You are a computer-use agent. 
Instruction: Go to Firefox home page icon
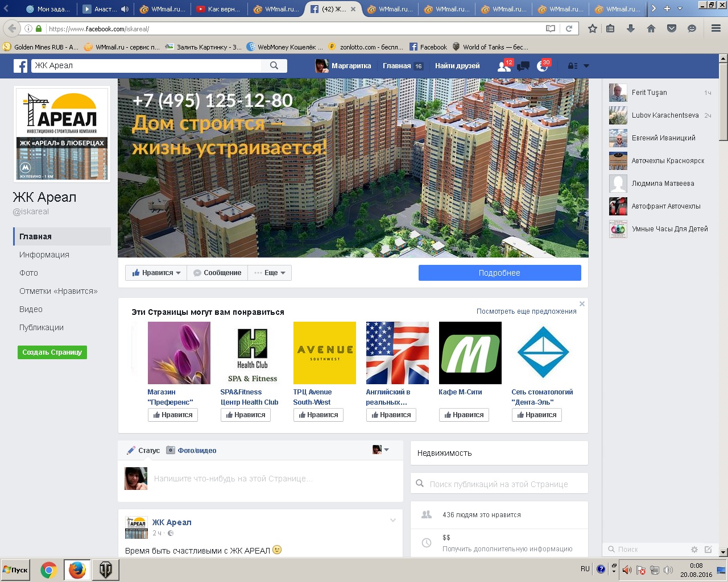651,28
